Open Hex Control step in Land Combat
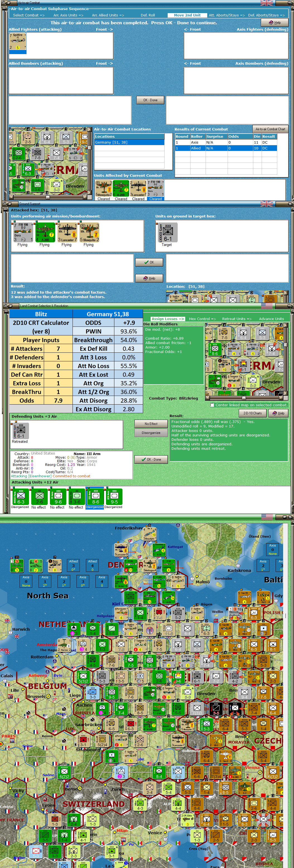Image resolution: width=294 pixels, height=868 pixels. (202, 319)
